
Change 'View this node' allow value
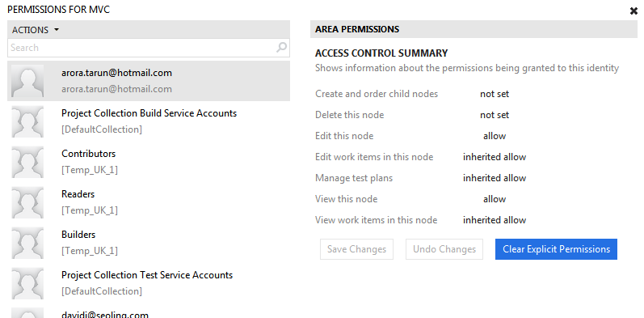coord(495,199)
